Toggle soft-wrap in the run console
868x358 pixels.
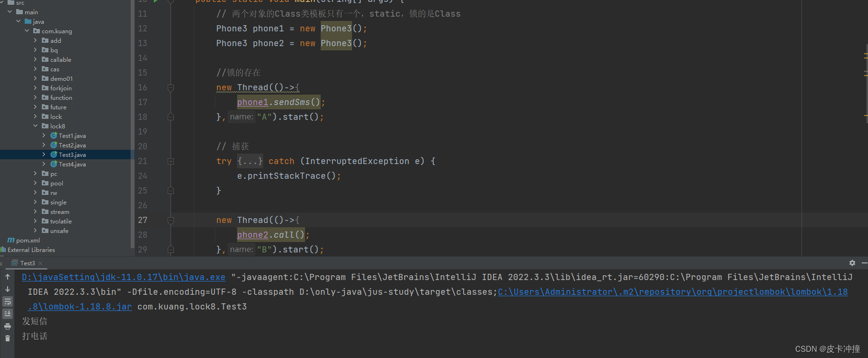coord(8,301)
